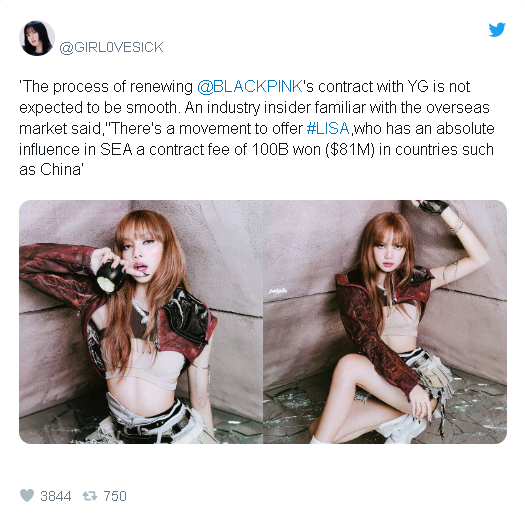Click the '100B won ($81M)' text

313,150
